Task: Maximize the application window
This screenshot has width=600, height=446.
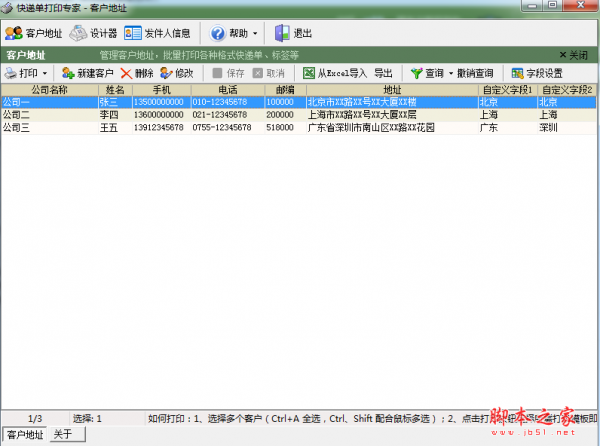Action: pos(553,5)
